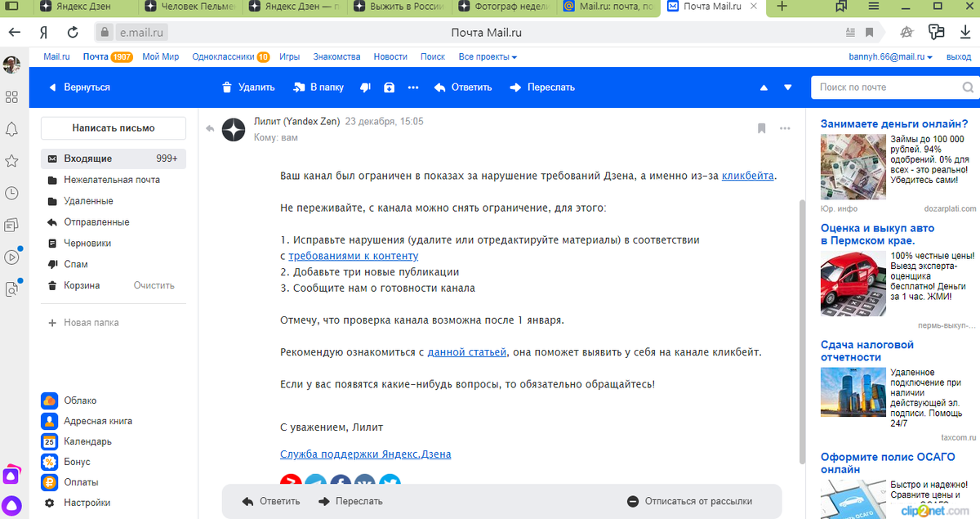
Task: Open new browser tab with plus button
Action: 782,7
